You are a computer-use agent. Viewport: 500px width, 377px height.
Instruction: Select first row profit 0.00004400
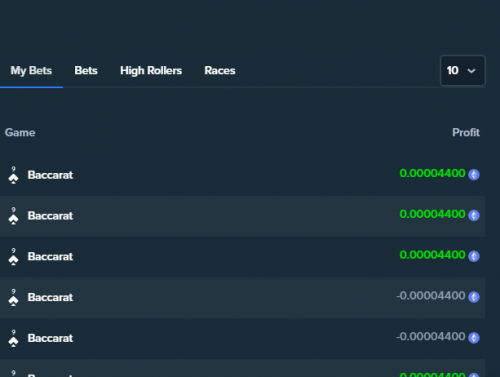(x=432, y=173)
